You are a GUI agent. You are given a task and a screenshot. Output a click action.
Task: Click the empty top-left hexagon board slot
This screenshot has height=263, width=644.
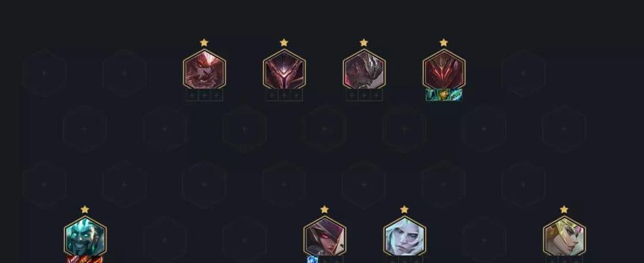pos(45,73)
